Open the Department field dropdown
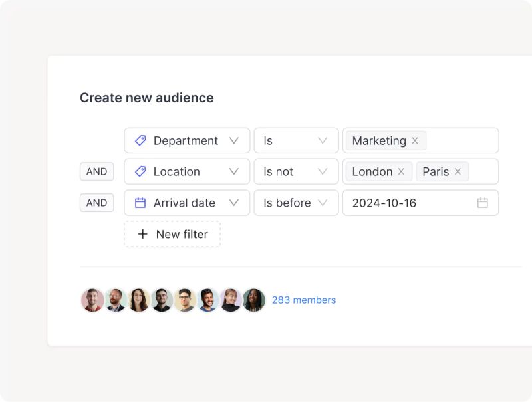 pos(187,140)
